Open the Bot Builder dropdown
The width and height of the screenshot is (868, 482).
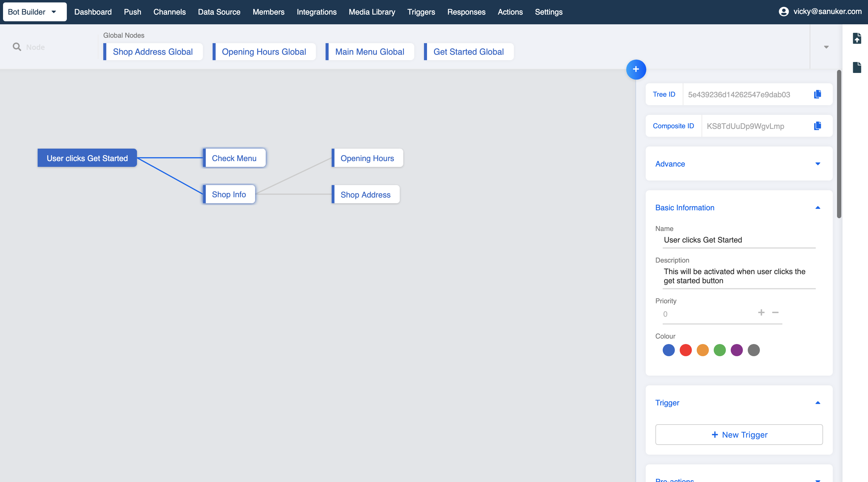pos(34,12)
